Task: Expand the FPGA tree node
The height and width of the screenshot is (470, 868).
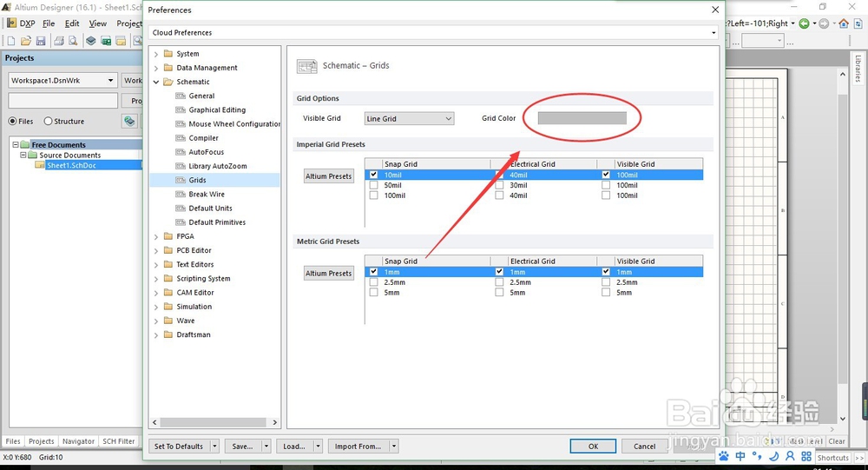Action: (x=156, y=236)
